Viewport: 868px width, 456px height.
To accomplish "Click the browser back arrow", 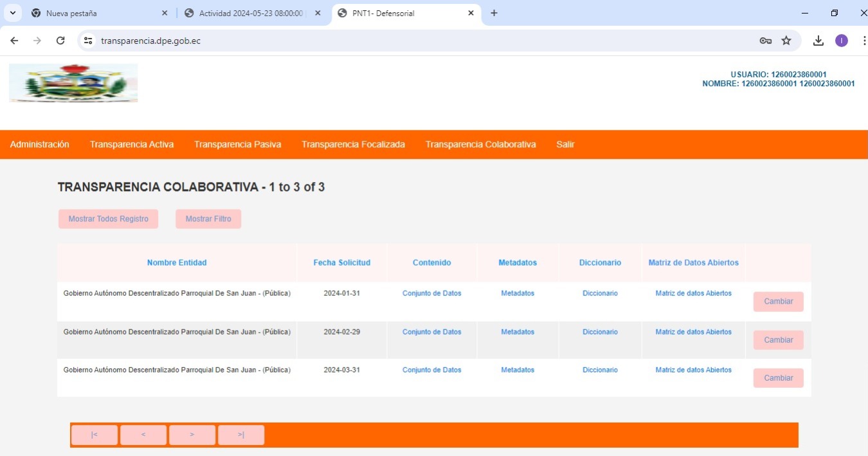I will click(14, 41).
